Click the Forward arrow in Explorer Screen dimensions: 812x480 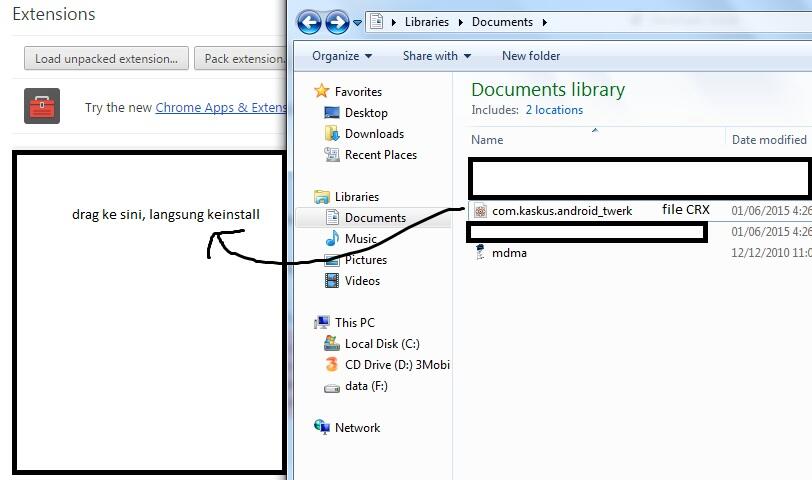click(x=337, y=23)
